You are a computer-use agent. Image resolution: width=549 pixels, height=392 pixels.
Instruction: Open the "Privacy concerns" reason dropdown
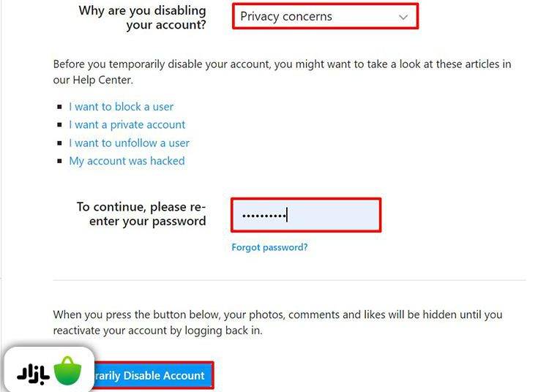(x=315, y=16)
